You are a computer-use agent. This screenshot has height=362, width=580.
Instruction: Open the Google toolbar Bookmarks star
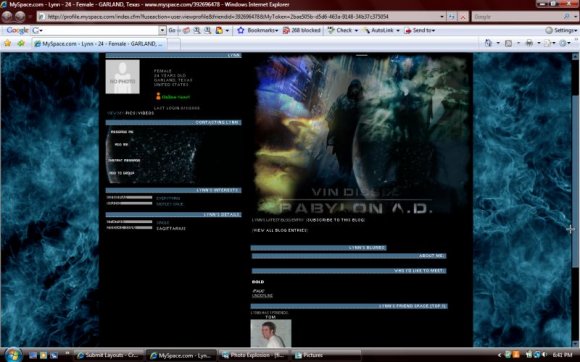pos(241,30)
